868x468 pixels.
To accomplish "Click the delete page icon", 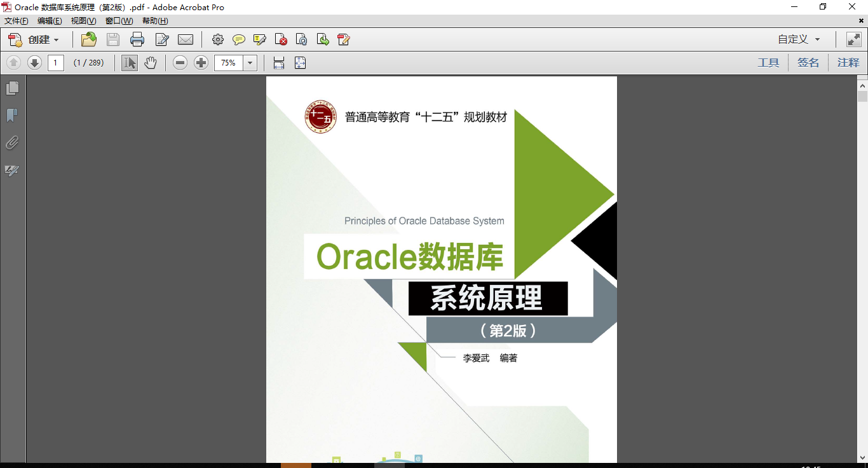I will click(281, 39).
